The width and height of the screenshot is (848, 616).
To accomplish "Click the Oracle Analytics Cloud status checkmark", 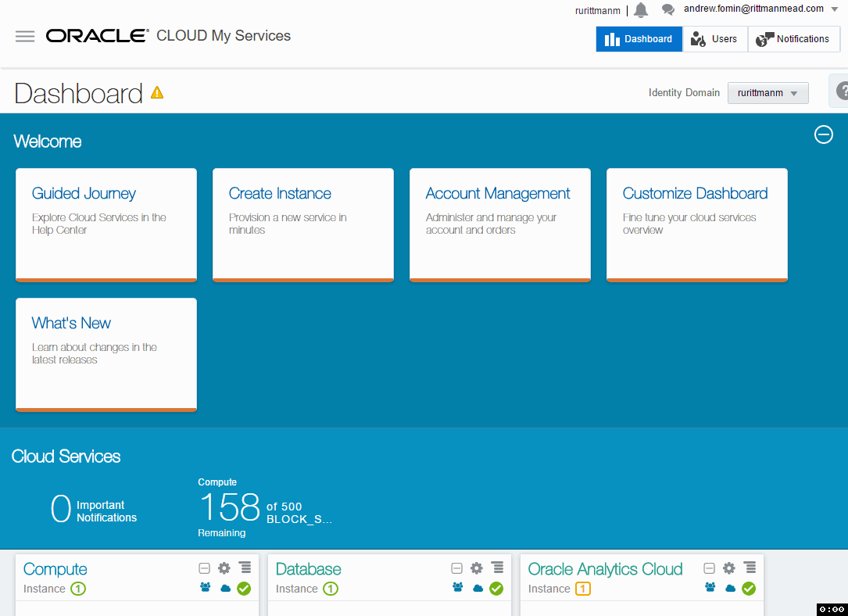I will (749, 589).
